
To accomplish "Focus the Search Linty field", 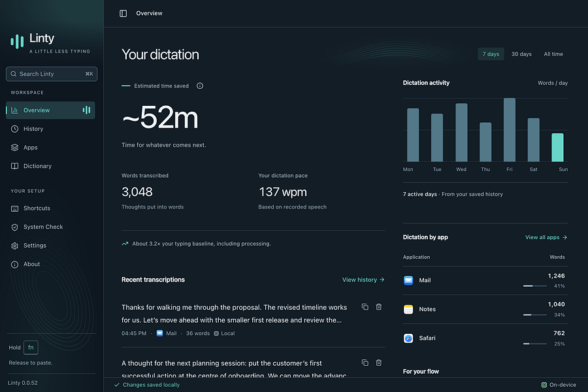I will (52, 74).
